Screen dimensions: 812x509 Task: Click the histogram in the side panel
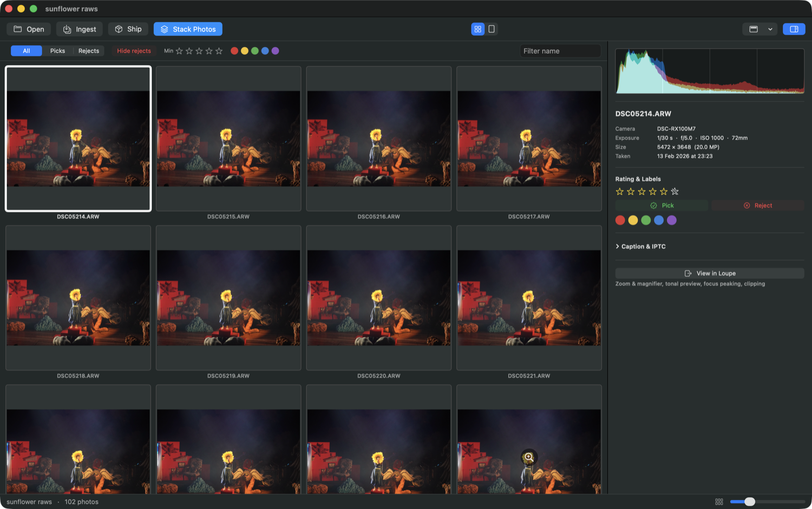point(710,71)
